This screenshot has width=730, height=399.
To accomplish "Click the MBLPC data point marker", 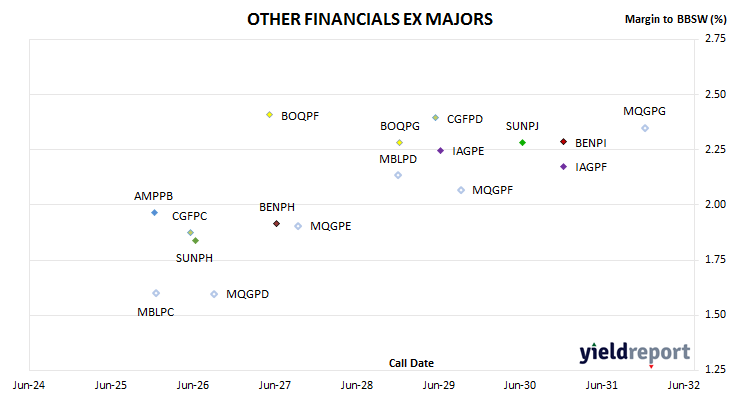I will point(156,293).
